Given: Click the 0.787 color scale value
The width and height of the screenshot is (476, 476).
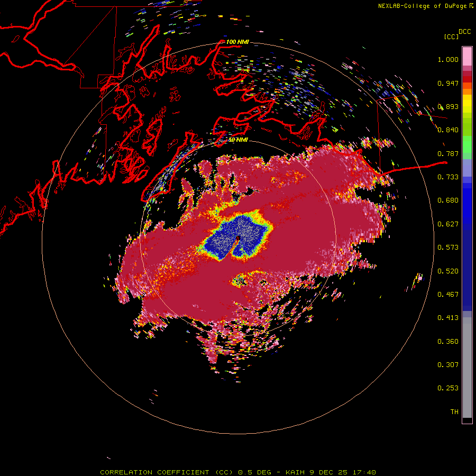Looking at the screenshot, I should (x=448, y=153).
